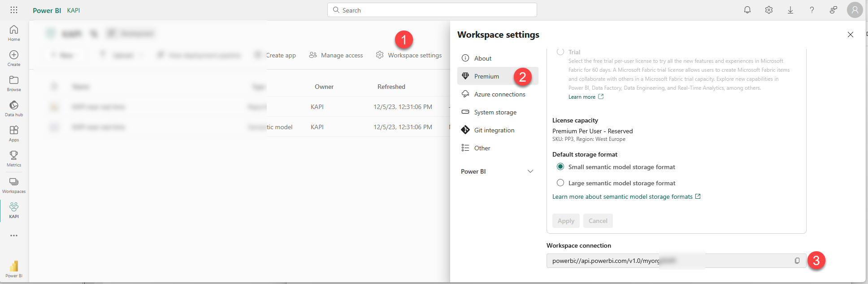Open Metrics from the left navigation
The height and width of the screenshot is (284, 868).
pyautogui.click(x=14, y=159)
